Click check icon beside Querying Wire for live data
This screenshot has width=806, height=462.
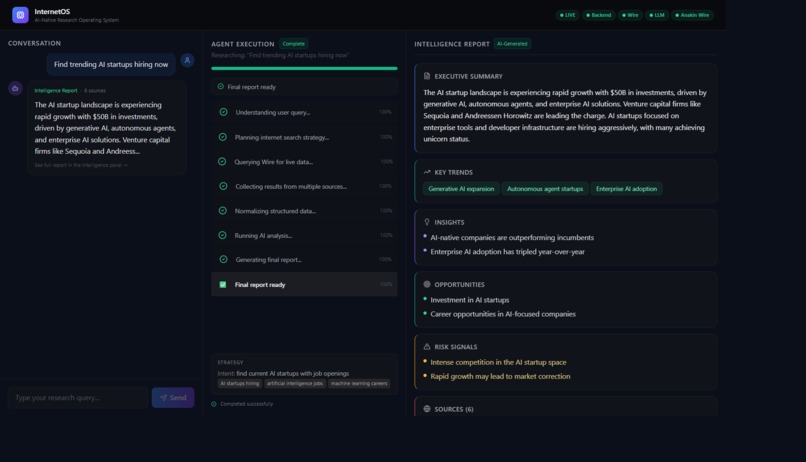222,161
